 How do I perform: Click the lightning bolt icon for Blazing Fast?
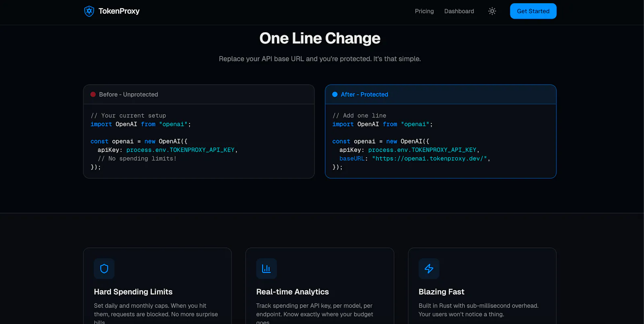pos(429,268)
